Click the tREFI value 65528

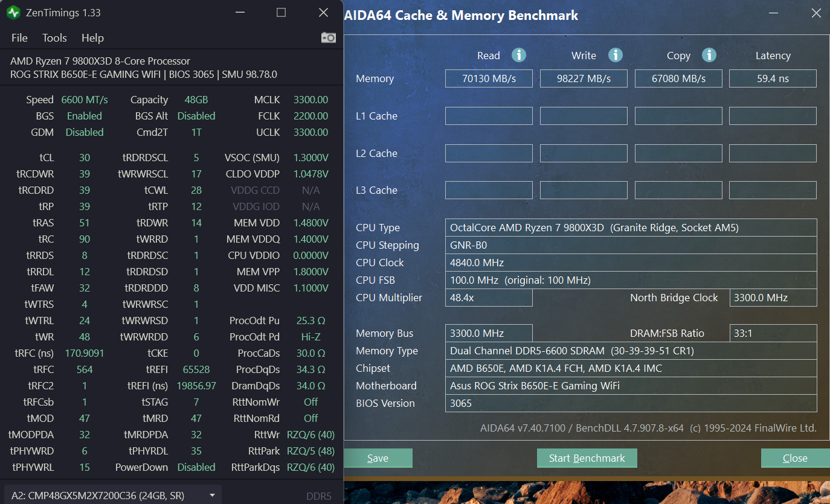tap(196, 369)
